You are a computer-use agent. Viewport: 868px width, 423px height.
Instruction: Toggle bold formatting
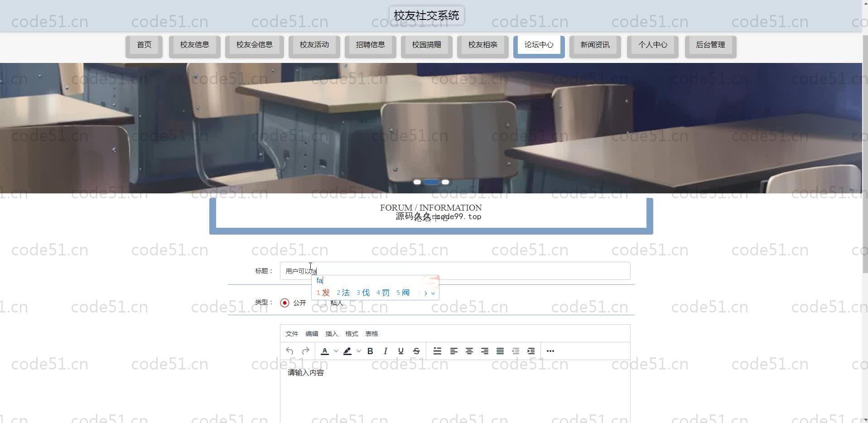[x=370, y=351]
